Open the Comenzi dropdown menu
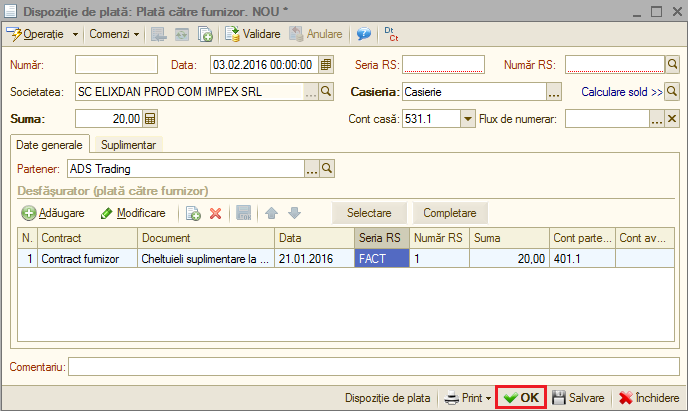Image resolution: width=688 pixels, height=411 pixels. [114, 34]
